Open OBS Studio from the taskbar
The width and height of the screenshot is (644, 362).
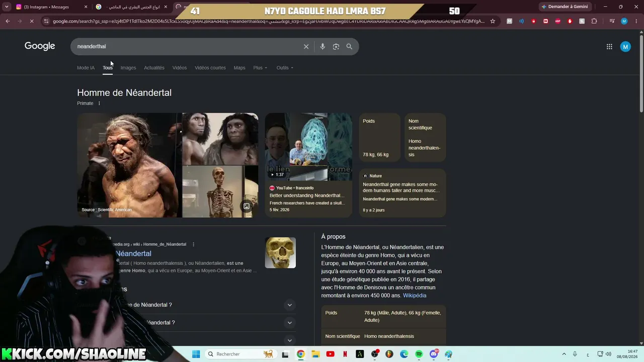coord(374,354)
